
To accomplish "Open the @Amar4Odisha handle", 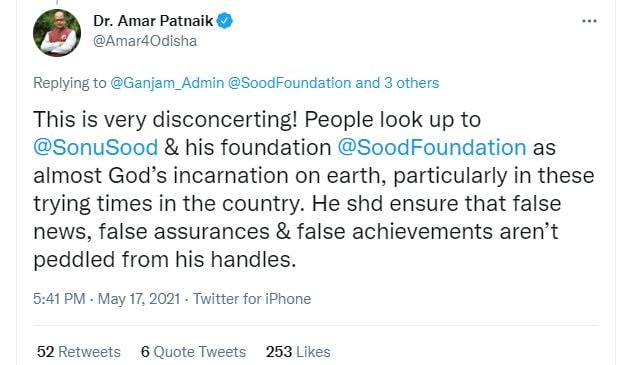I will [x=145, y=41].
